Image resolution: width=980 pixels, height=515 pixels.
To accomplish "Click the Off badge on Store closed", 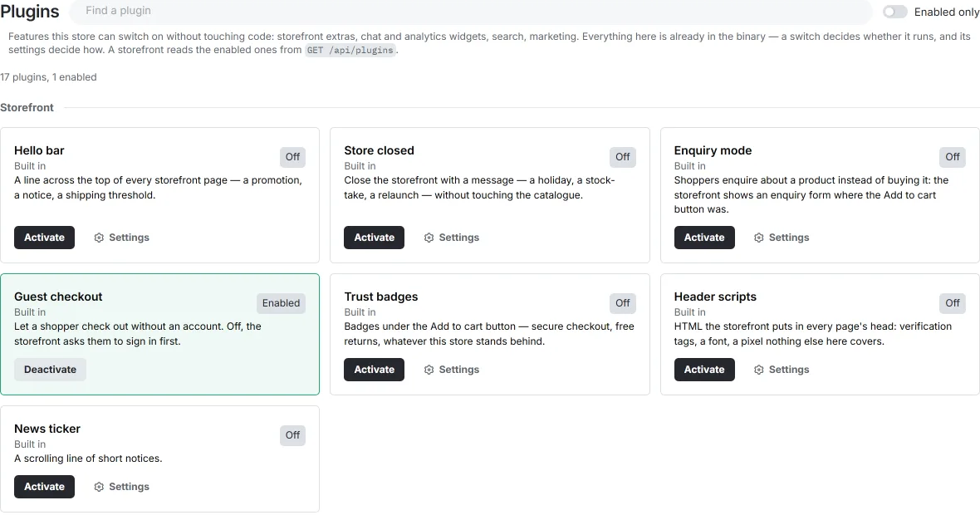I will point(623,157).
